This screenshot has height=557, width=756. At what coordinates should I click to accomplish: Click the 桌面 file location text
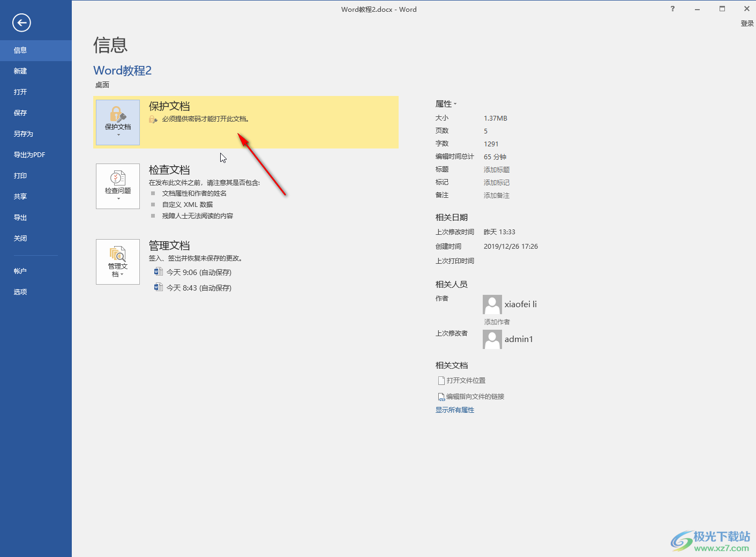pos(102,85)
